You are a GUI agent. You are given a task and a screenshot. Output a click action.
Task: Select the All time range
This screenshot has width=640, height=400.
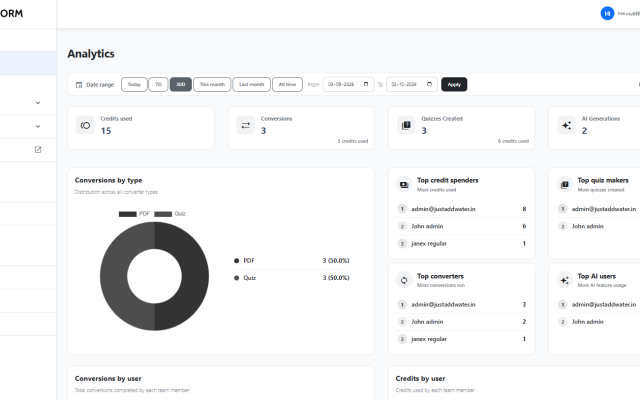pos(287,84)
